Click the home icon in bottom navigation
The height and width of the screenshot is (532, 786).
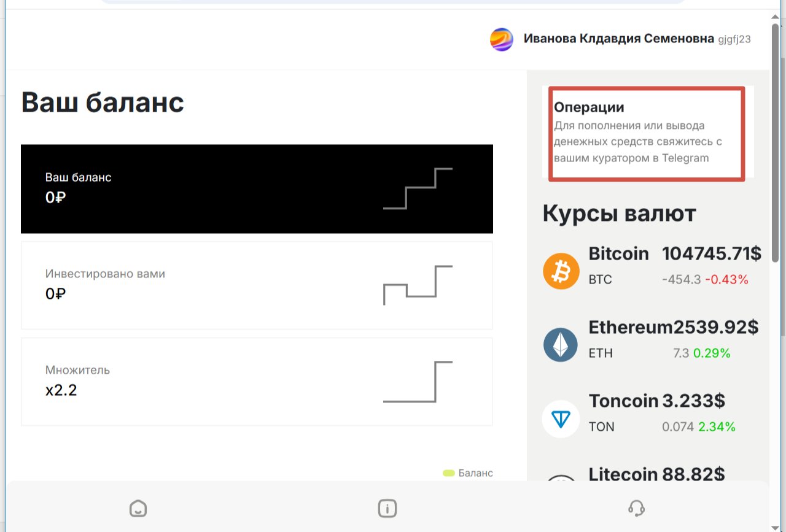[138, 508]
